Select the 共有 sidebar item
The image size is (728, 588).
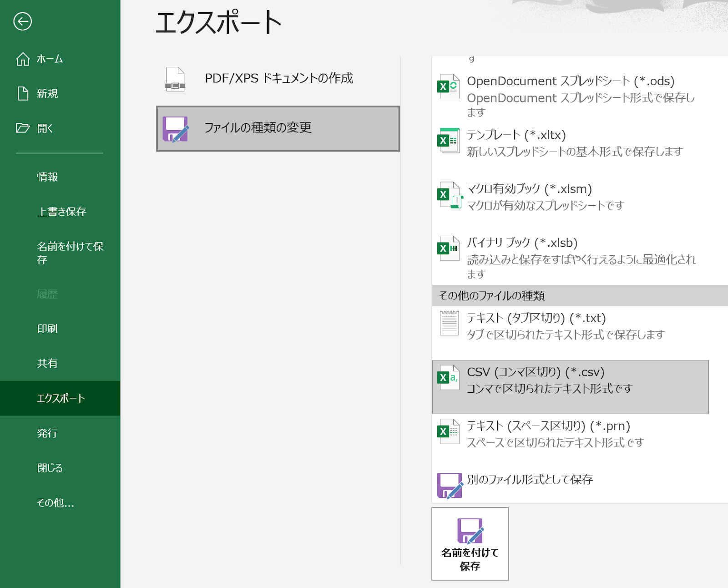pos(60,363)
